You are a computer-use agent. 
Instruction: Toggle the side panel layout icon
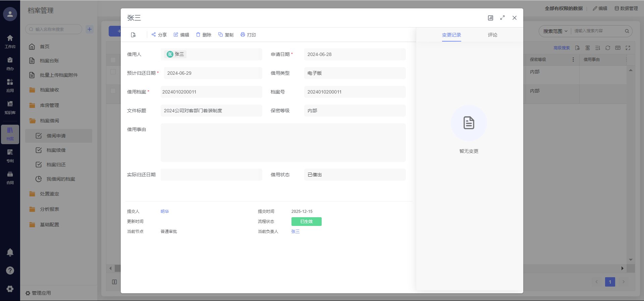[490, 18]
